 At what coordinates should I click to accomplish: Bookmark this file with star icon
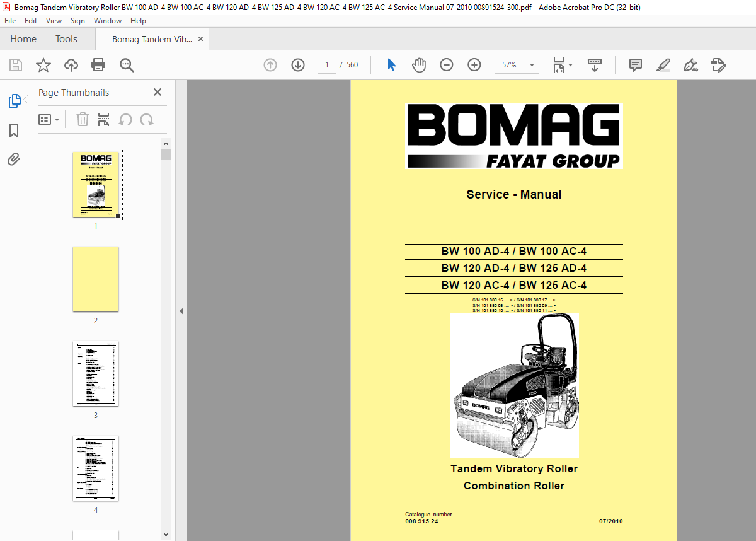tap(43, 65)
